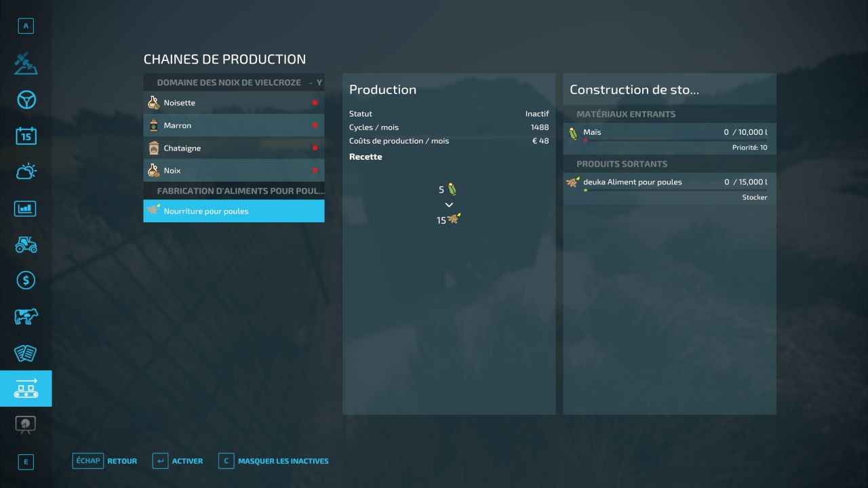Open the contracts documents icon
This screenshot has width=868, height=488.
[x=26, y=352]
